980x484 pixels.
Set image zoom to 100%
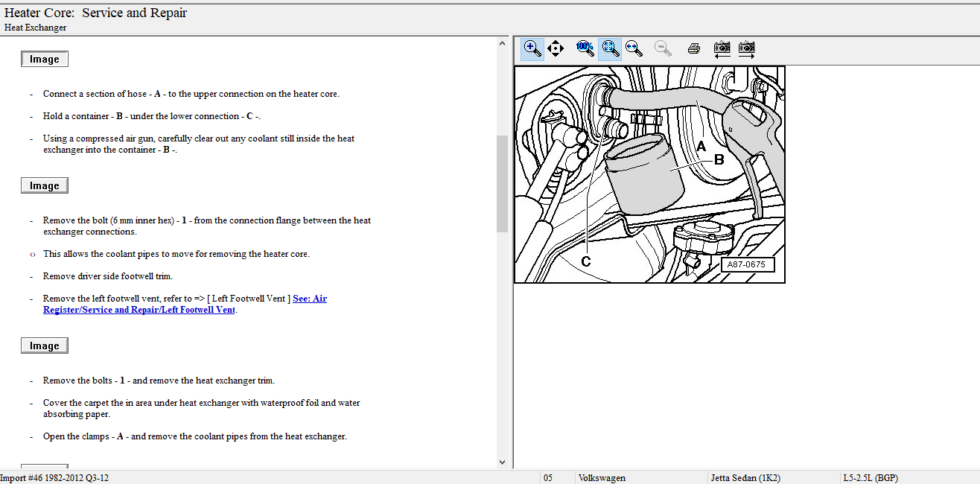(585, 49)
